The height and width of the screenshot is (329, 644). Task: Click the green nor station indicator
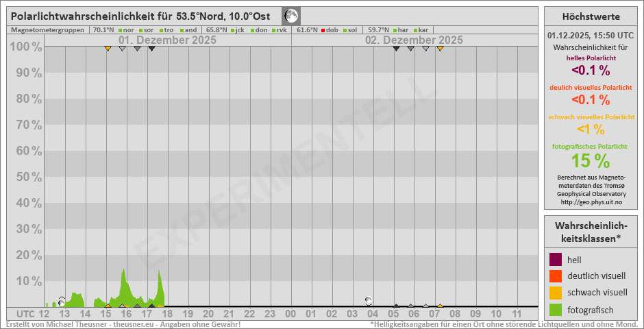coord(120,30)
